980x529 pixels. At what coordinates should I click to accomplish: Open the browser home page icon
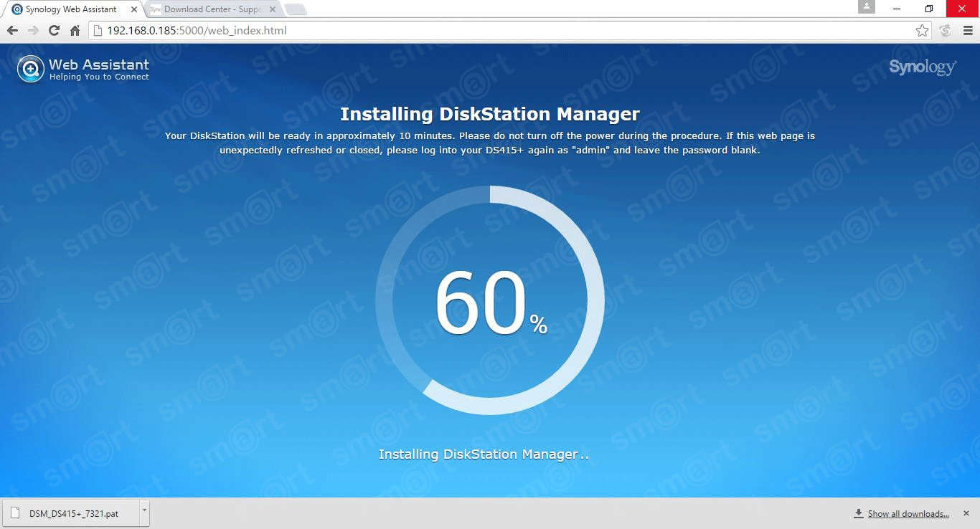pyautogui.click(x=75, y=31)
